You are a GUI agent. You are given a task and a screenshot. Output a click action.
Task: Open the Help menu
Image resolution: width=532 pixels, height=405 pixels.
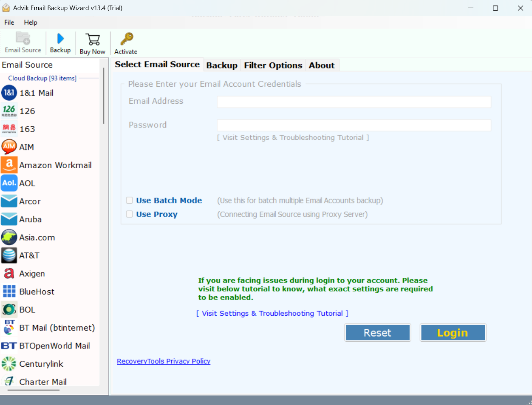point(31,23)
